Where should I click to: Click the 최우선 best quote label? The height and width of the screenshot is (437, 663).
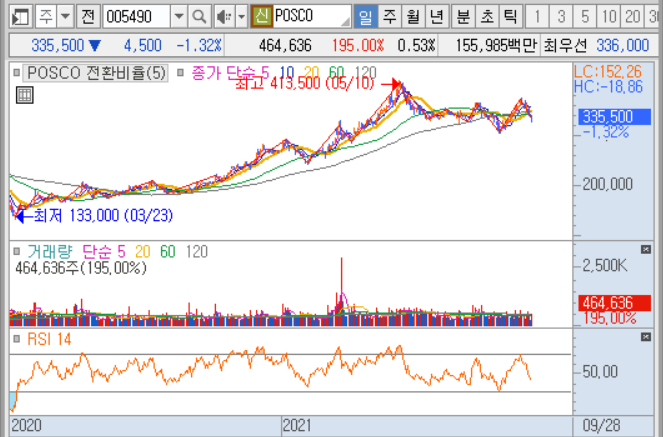565,45
